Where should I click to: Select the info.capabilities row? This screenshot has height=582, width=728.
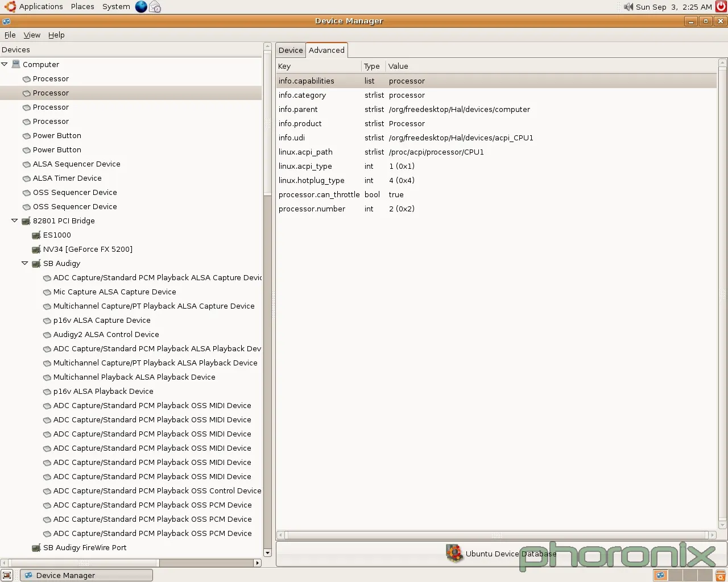point(496,81)
